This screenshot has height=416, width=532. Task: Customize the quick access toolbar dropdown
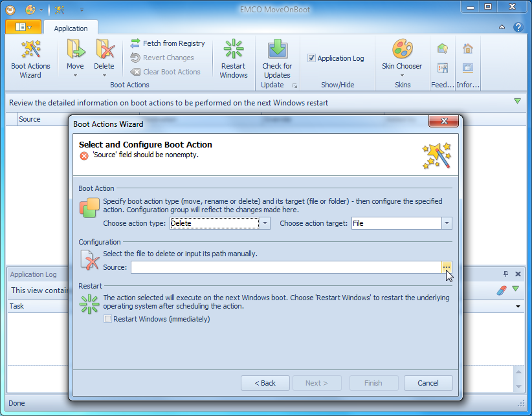click(x=82, y=10)
